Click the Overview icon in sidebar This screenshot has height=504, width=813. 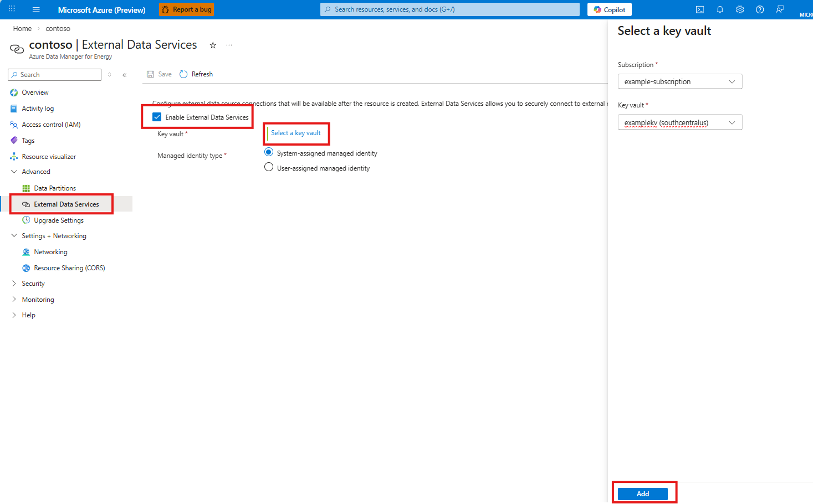[14, 92]
